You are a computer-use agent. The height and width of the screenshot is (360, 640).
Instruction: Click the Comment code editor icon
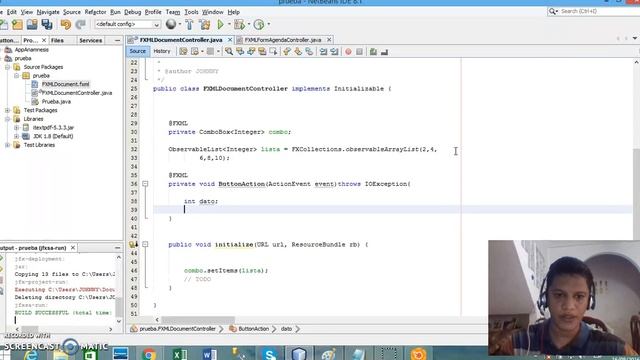click(373, 52)
